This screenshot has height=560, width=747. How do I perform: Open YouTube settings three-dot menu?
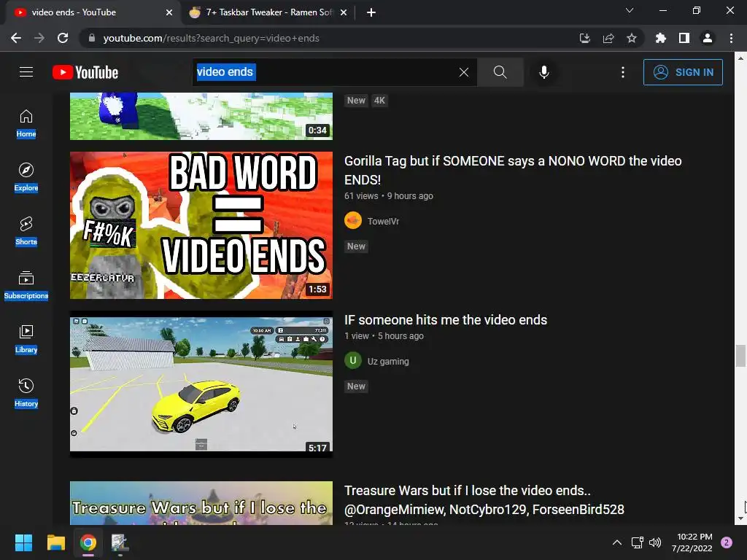623,72
